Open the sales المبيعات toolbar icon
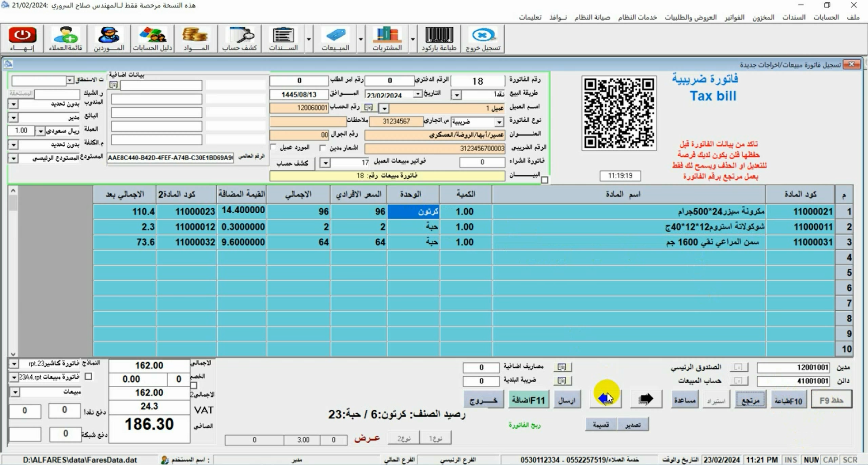 [x=335, y=38]
